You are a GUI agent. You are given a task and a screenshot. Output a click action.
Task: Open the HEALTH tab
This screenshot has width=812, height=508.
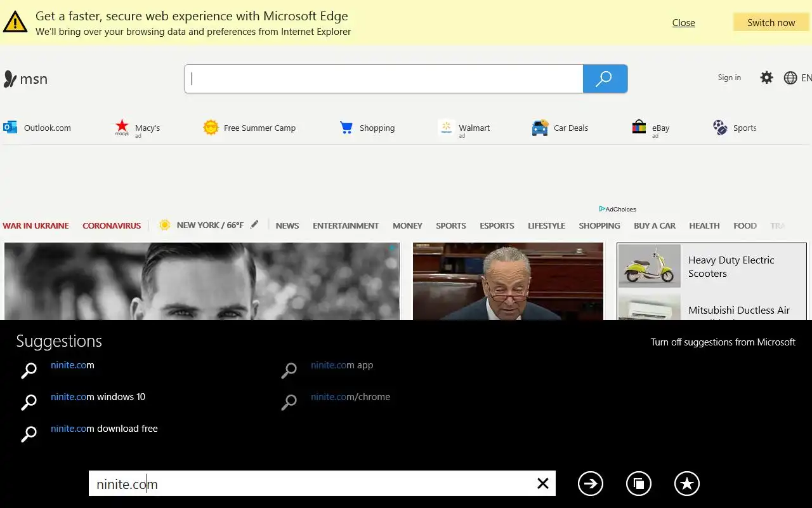coord(704,225)
